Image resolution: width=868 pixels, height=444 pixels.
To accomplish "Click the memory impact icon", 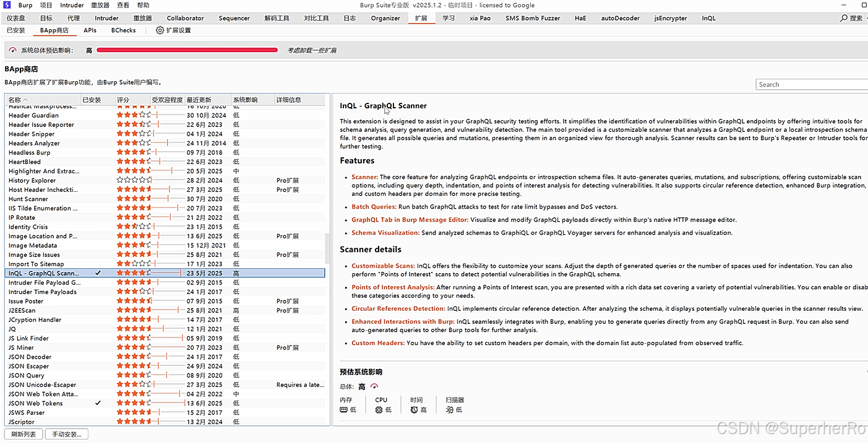I will click(x=344, y=410).
